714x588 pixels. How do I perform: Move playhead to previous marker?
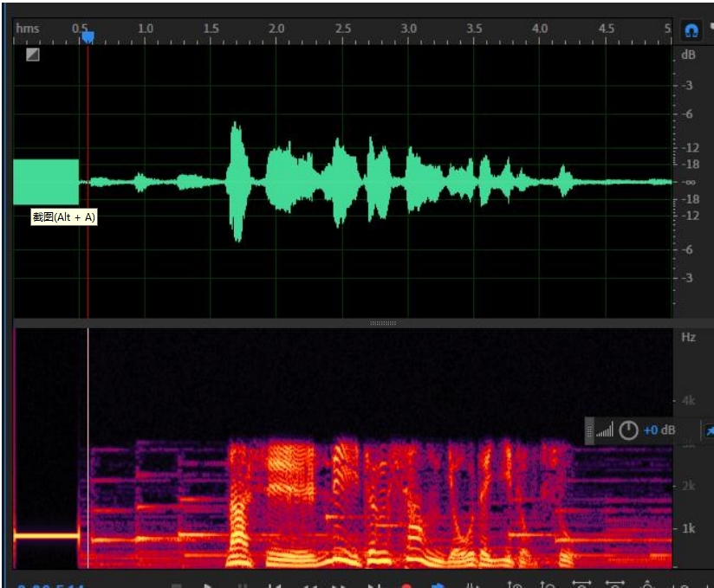pos(274,585)
